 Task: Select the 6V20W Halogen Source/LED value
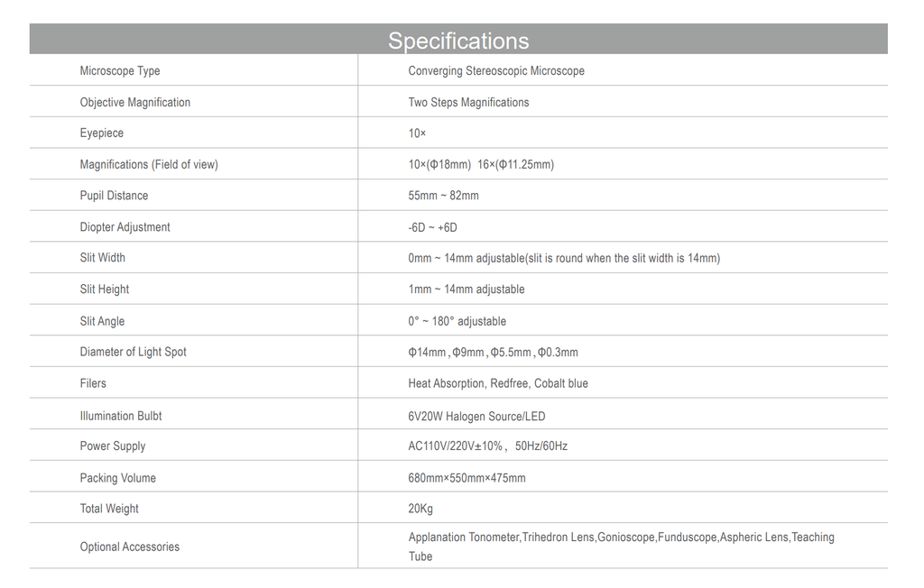476,417
